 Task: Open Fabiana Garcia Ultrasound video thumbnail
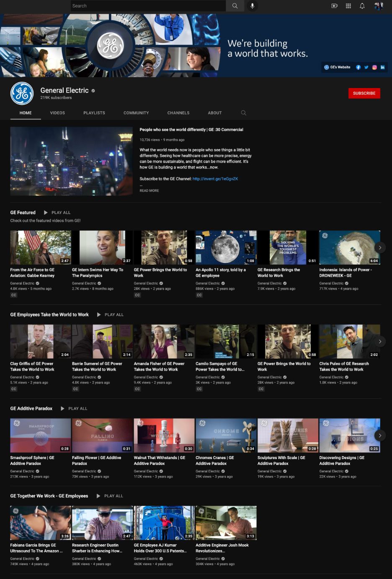(41, 523)
